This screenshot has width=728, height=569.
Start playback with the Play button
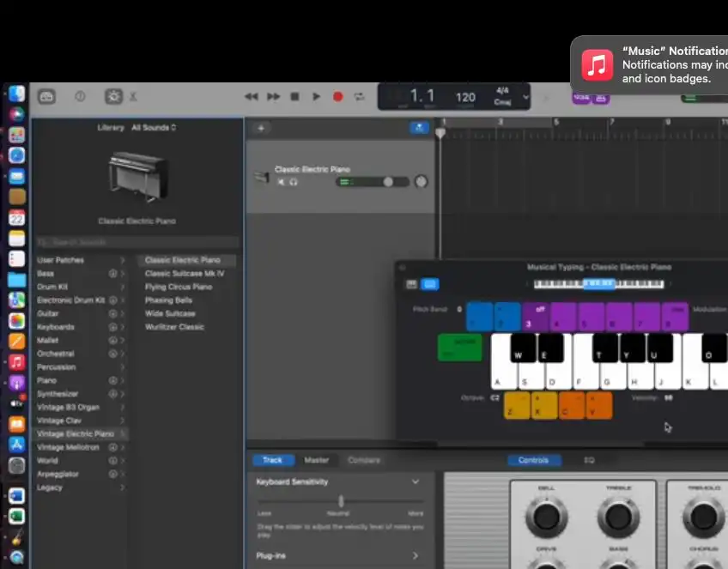(x=316, y=96)
